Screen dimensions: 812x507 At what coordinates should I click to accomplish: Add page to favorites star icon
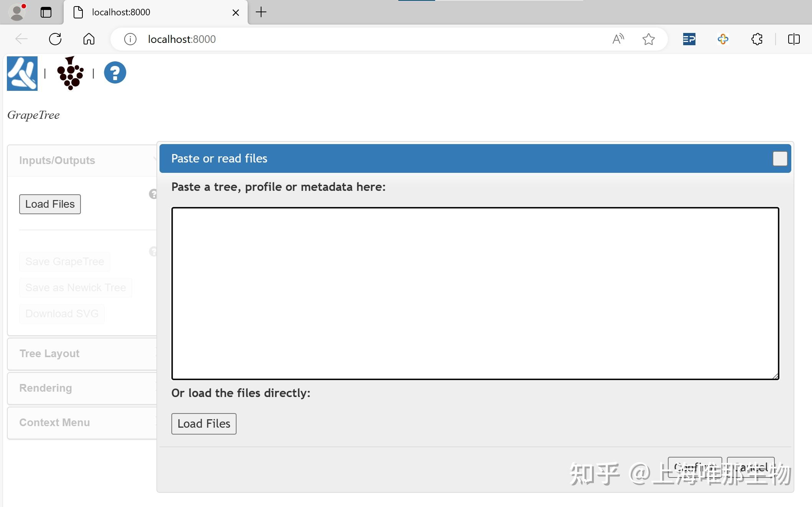pos(648,39)
